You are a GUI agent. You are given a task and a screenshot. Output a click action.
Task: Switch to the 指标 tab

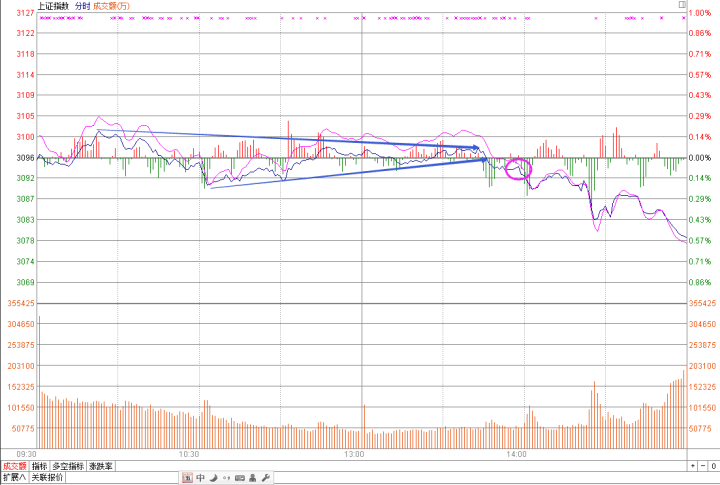click(x=39, y=466)
